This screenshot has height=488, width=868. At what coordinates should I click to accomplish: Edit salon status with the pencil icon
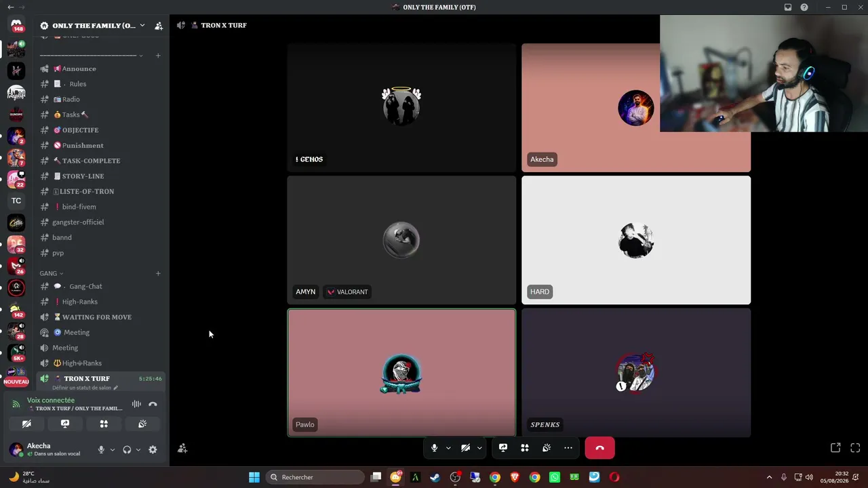point(115,388)
